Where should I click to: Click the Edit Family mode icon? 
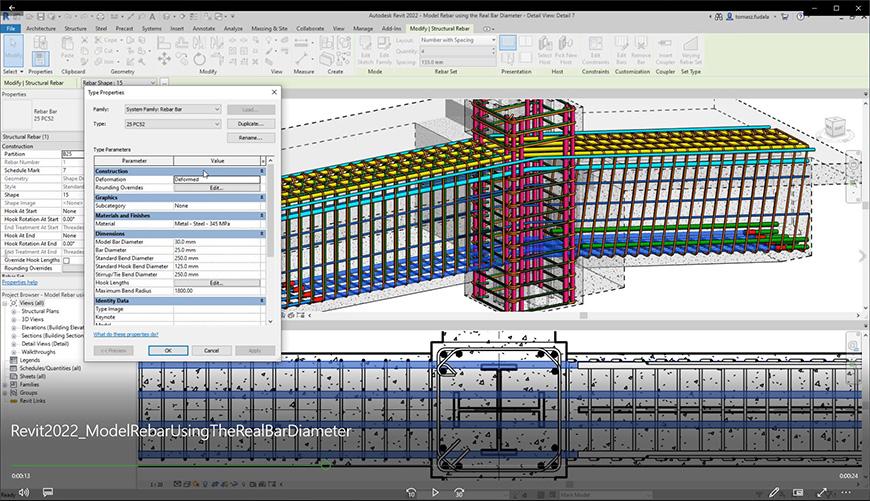[383, 50]
